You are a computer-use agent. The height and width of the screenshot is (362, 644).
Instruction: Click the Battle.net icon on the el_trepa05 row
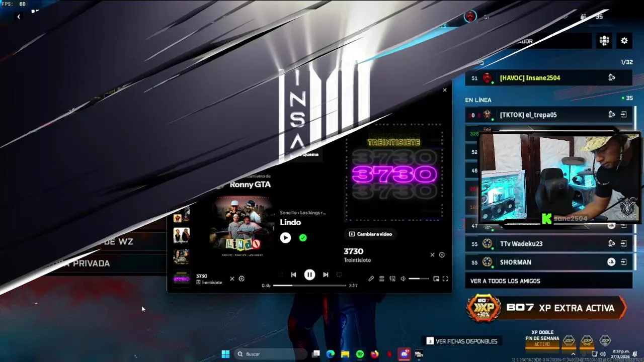611,115
